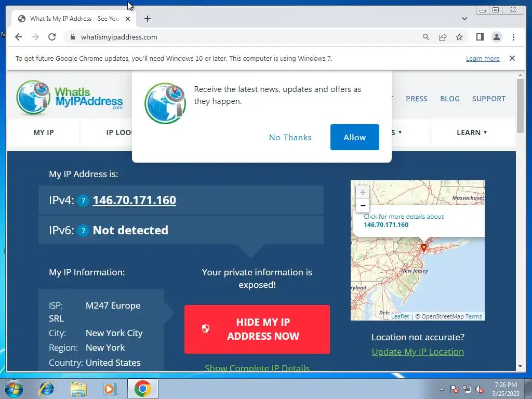Click Update My IP Location link
Viewport: 532px width, 399px height.
pyautogui.click(x=418, y=352)
